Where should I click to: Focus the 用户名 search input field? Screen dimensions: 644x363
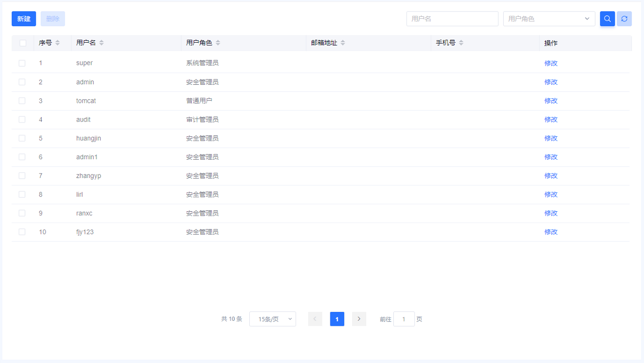click(x=452, y=19)
